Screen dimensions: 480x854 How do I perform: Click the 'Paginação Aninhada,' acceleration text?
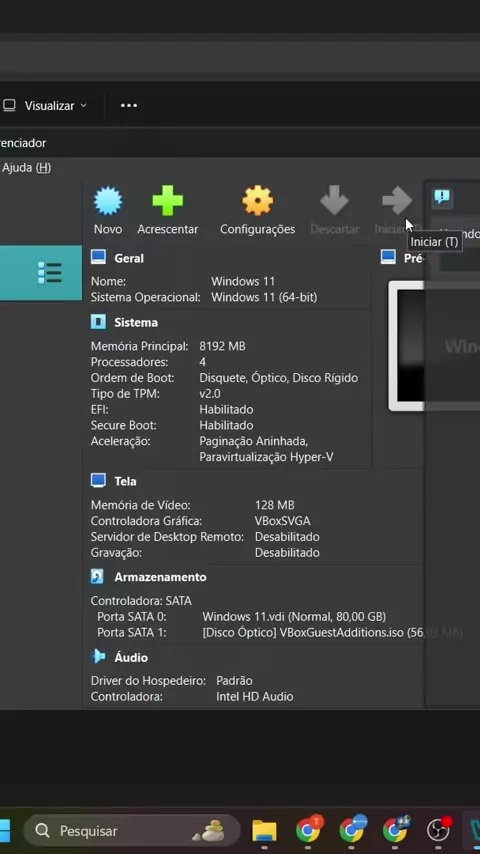coord(254,441)
